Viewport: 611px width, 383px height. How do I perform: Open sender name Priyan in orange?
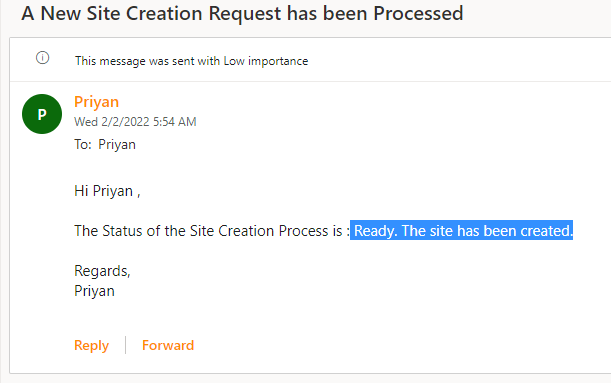click(97, 102)
